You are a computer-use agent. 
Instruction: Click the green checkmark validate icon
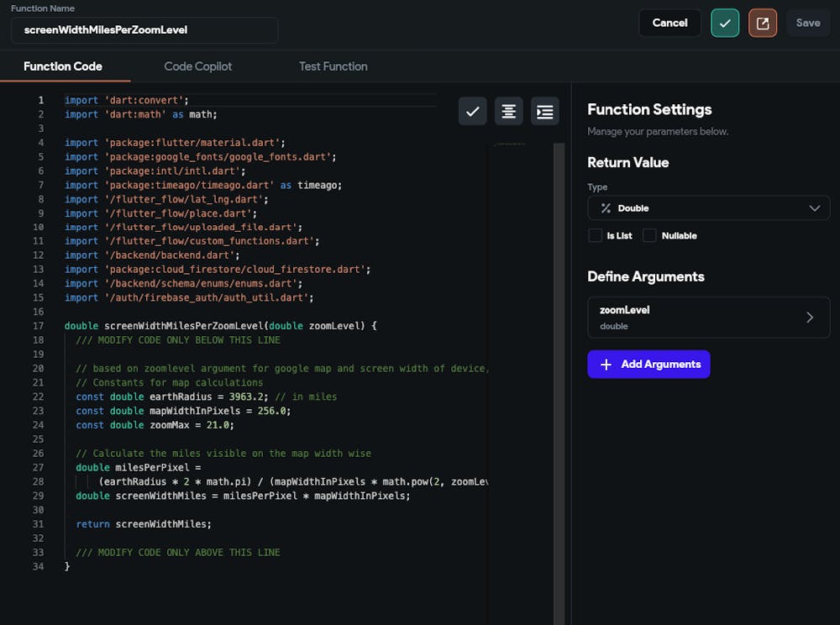coord(725,24)
